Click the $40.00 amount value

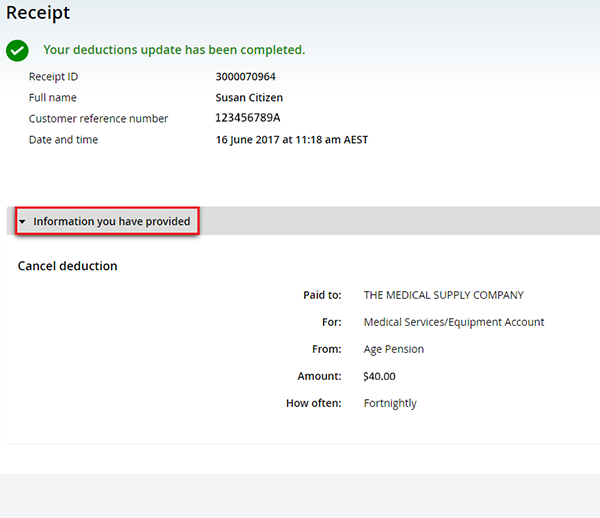(379, 376)
